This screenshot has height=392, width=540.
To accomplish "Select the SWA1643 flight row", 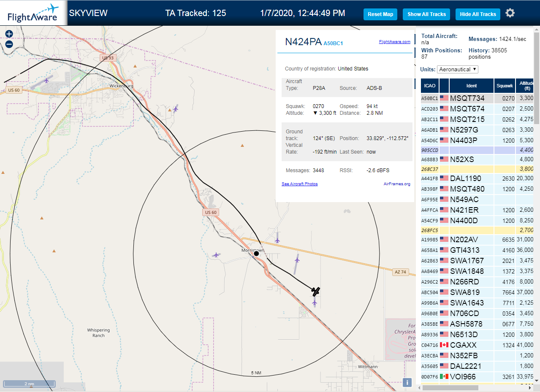I will click(477, 303).
